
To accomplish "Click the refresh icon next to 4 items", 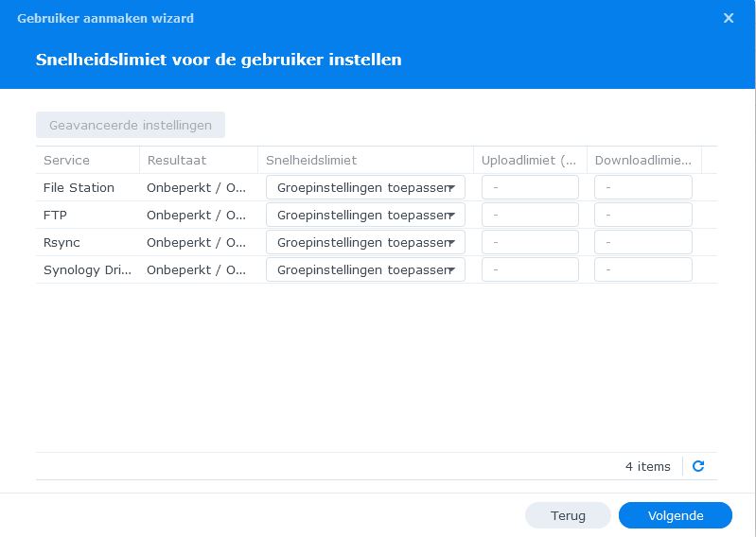I will (698, 466).
